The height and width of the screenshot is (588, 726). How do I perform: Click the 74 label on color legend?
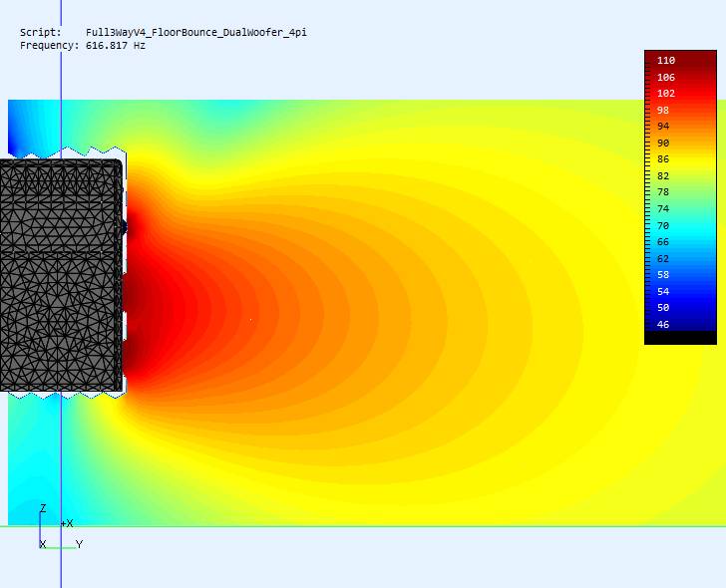663,208
